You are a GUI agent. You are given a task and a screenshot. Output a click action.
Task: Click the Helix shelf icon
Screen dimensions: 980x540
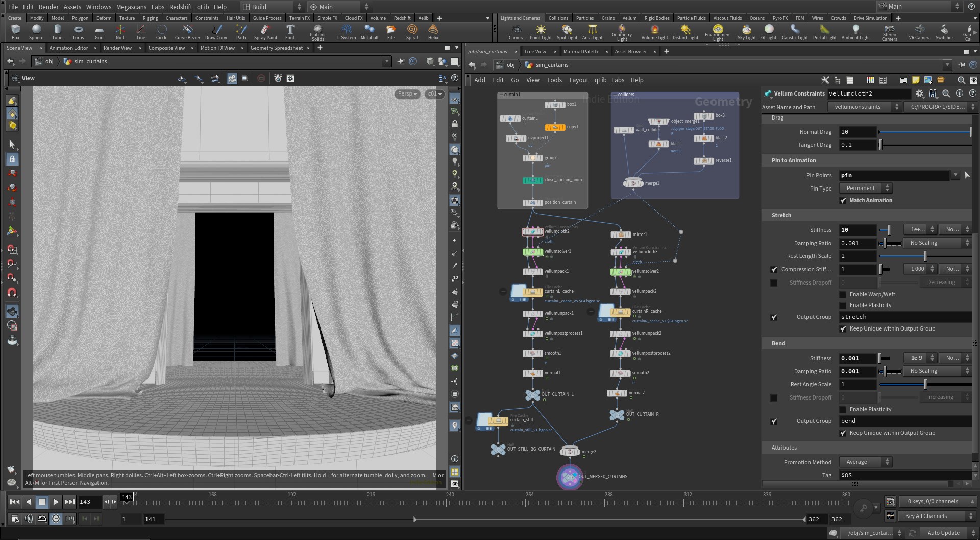pos(433,32)
